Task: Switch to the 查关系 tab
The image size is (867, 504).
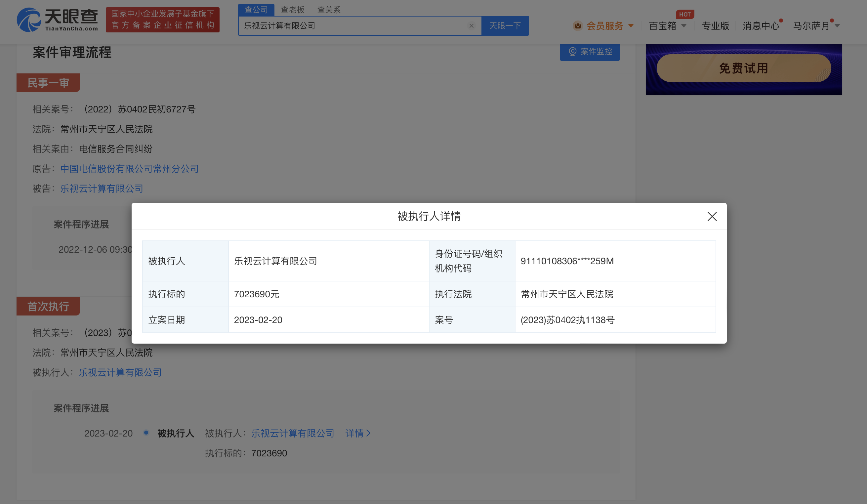Action: (x=329, y=10)
